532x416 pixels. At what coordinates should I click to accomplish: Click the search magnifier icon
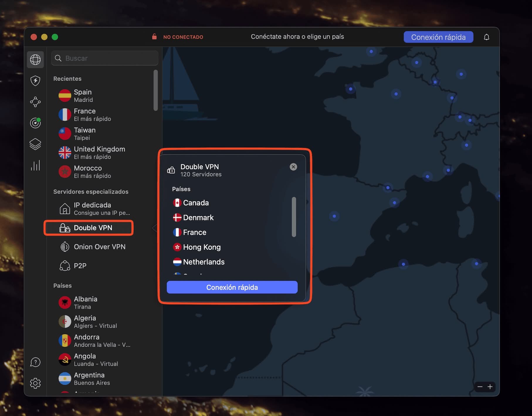[58, 58]
